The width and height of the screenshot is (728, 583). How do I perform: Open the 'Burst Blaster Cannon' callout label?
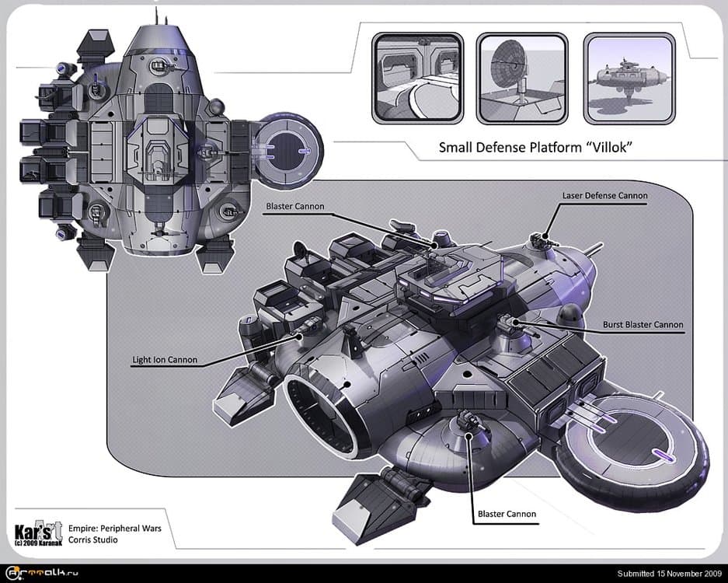643,325
